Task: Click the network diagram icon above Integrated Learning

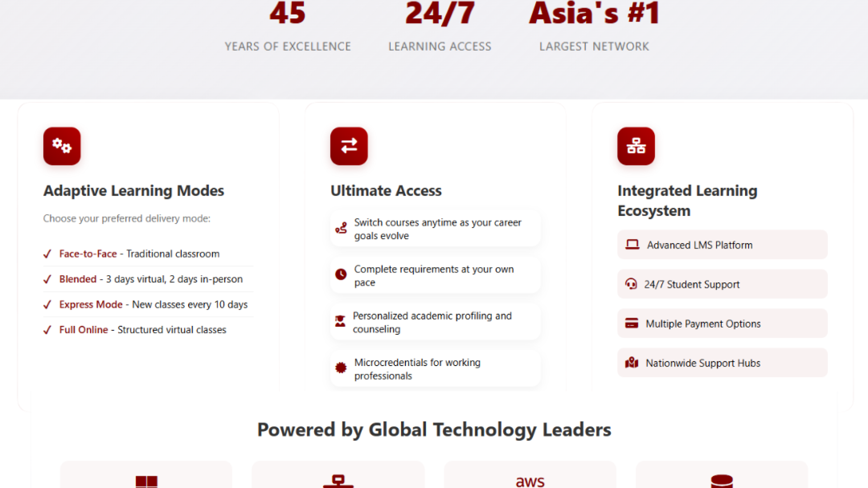Action: point(636,146)
